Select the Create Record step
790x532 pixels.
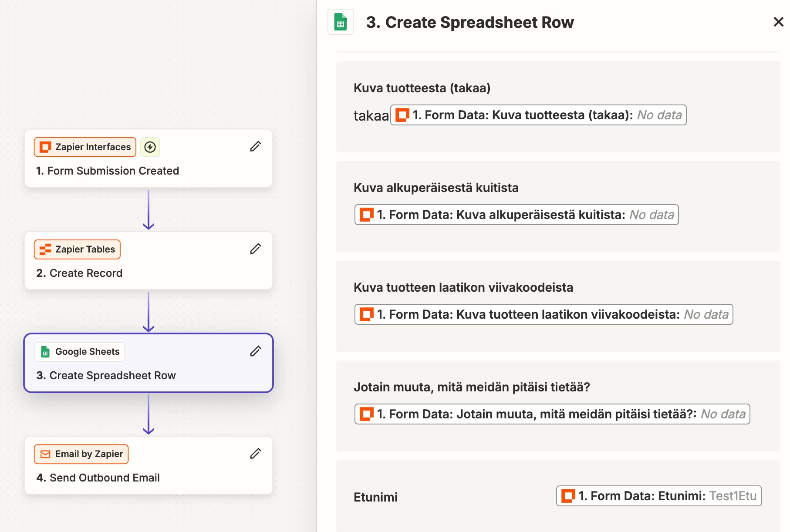pyautogui.click(x=80, y=273)
